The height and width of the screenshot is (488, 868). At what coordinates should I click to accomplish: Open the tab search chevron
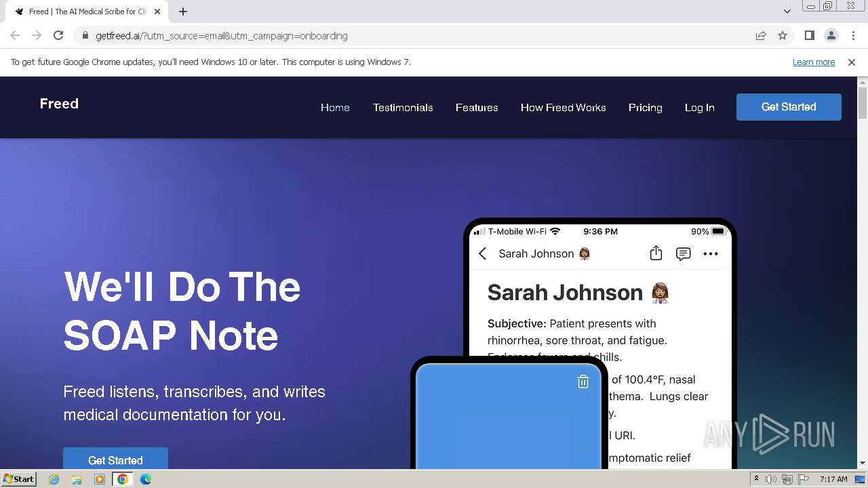click(787, 12)
